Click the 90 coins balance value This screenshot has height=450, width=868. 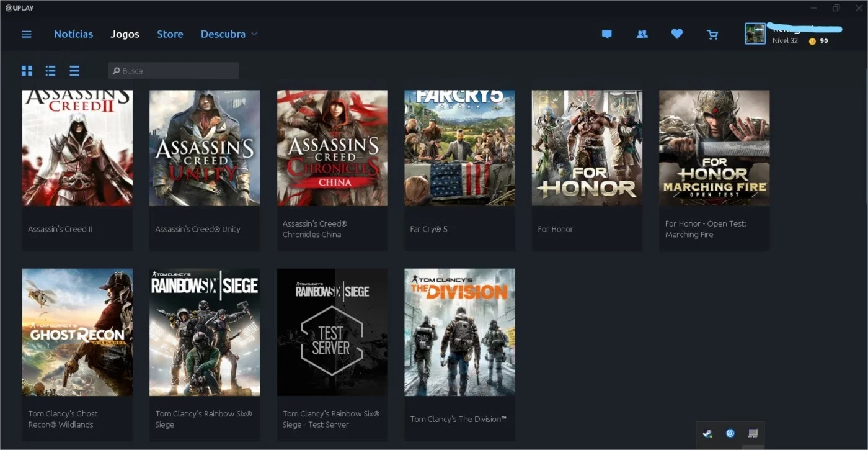point(824,41)
